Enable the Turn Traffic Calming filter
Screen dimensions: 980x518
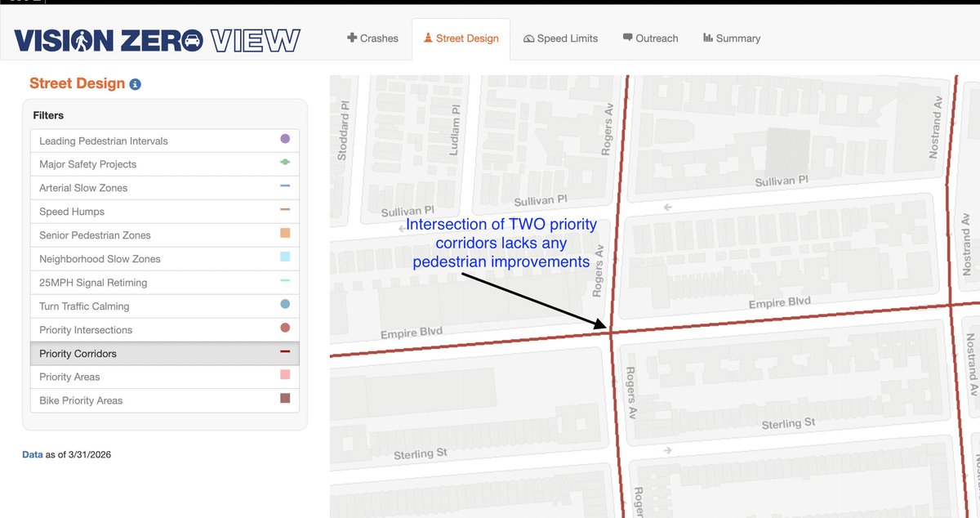[x=165, y=306]
